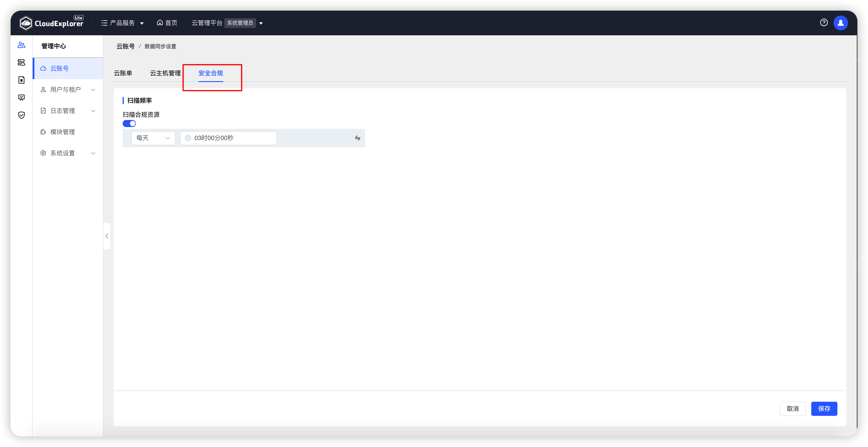Expand the 用户与租户 menu
This screenshot has width=868, height=447.
(68, 90)
